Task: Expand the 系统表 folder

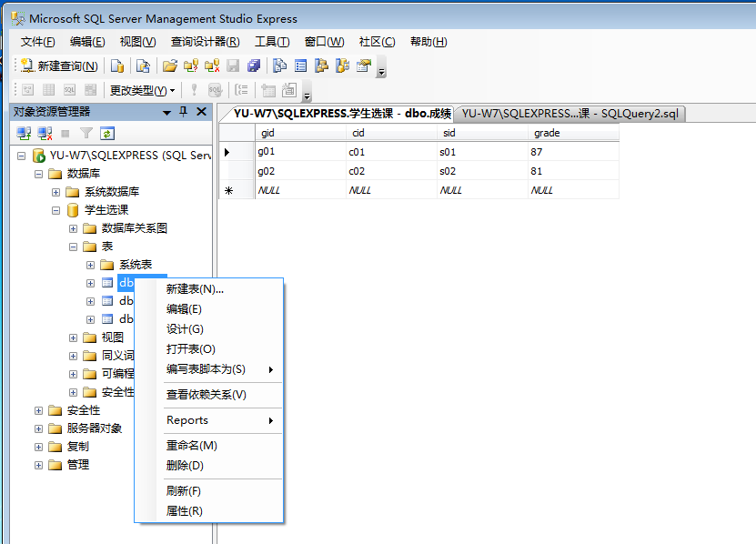Action: point(91,266)
